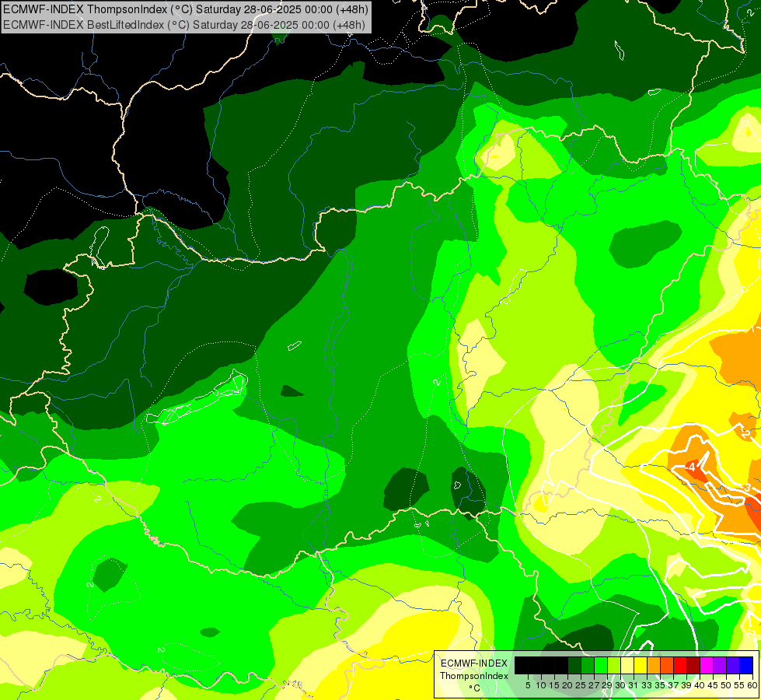Select the dark green 20–25 legend swatch

click(x=574, y=665)
